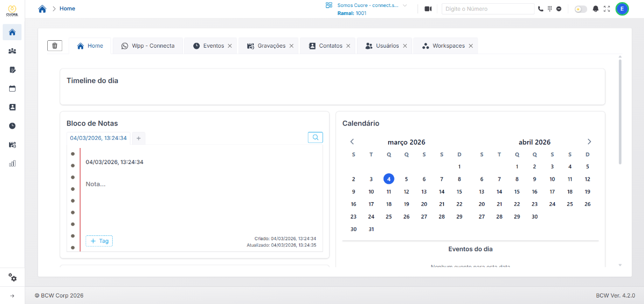Click the trash icon to clear tabs
644x304 pixels.
click(x=55, y=46)
